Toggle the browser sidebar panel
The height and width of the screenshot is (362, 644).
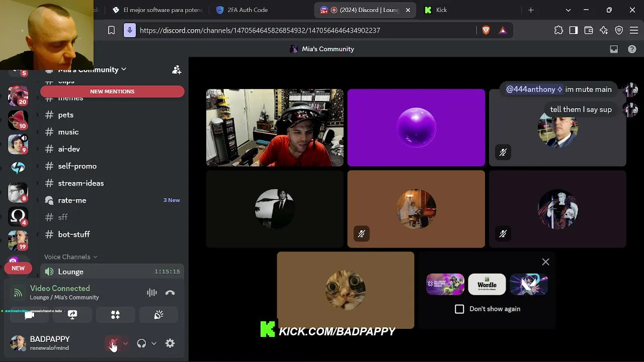coord(574,30)
